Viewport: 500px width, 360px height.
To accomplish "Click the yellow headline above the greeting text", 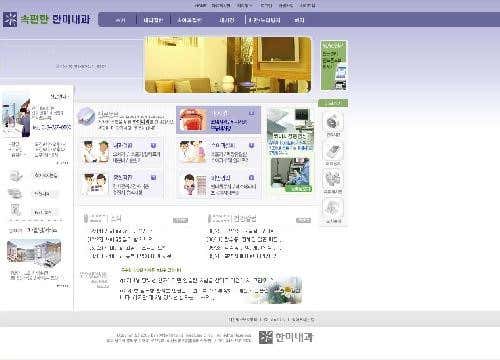I will [x=151, y=269].
